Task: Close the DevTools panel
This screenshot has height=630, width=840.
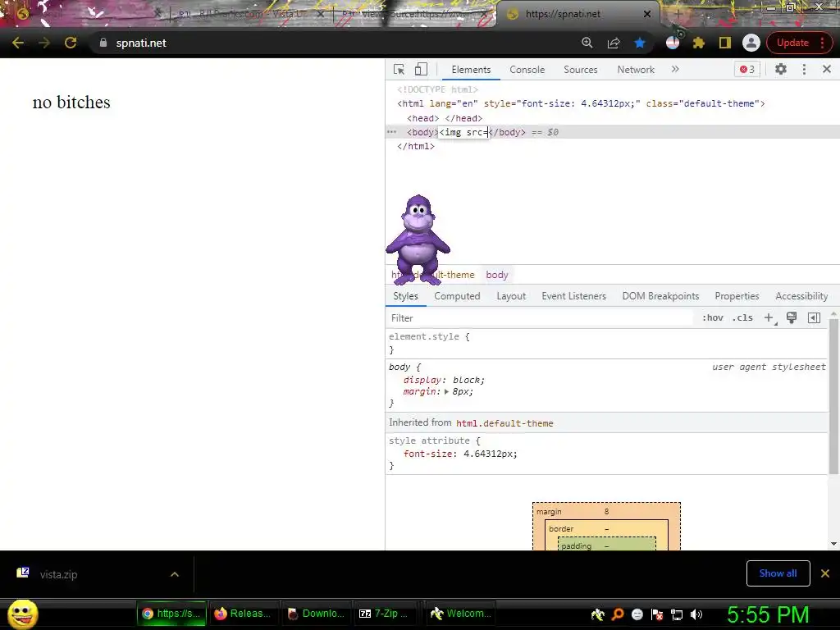Action: [827, 69]
